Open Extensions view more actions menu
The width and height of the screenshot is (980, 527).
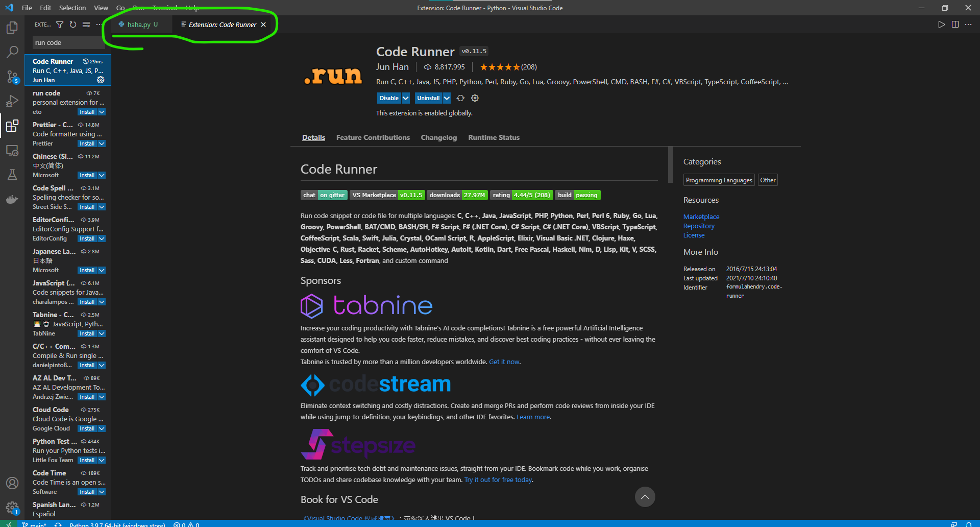[99, 25]
